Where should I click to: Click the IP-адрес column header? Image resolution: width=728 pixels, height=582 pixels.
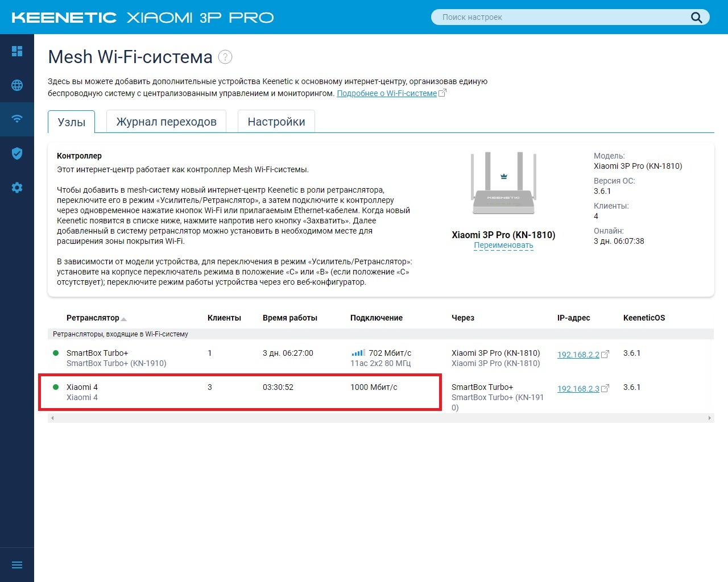click(574, 318)
